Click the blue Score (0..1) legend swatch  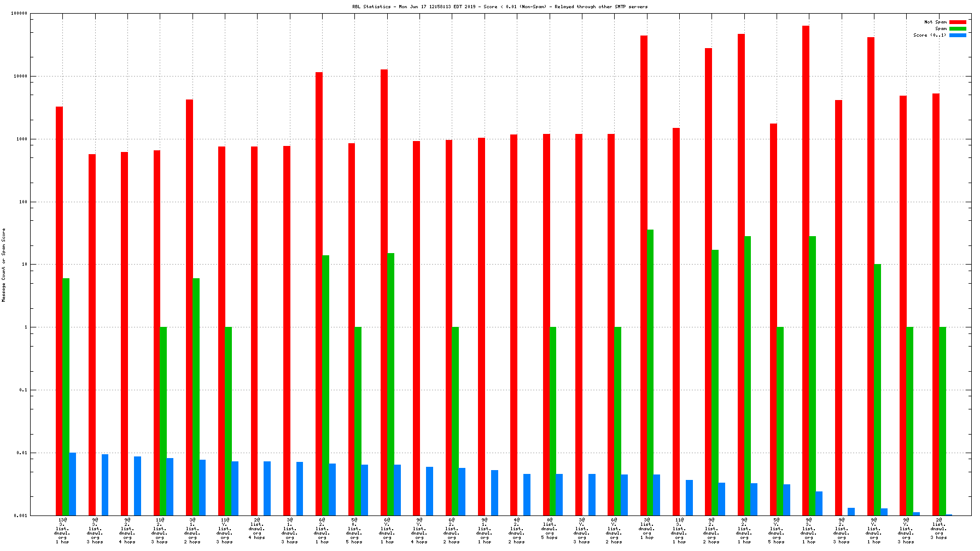(958, 35)
